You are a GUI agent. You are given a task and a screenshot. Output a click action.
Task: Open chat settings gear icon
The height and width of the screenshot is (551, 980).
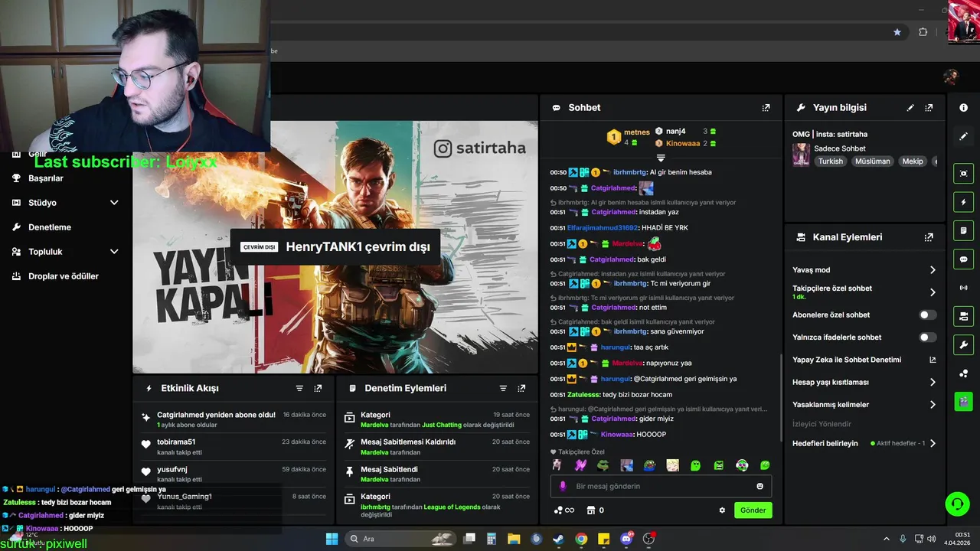tap(722, 510)
